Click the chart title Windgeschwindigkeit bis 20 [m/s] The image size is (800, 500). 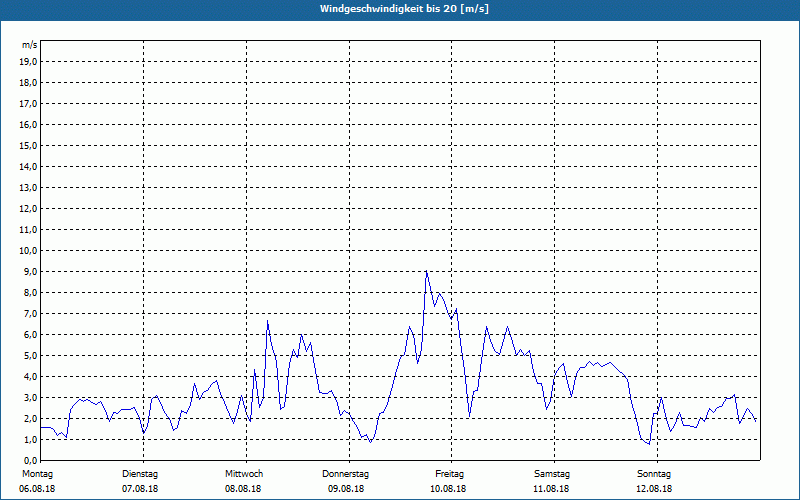(x=404, y=9)
